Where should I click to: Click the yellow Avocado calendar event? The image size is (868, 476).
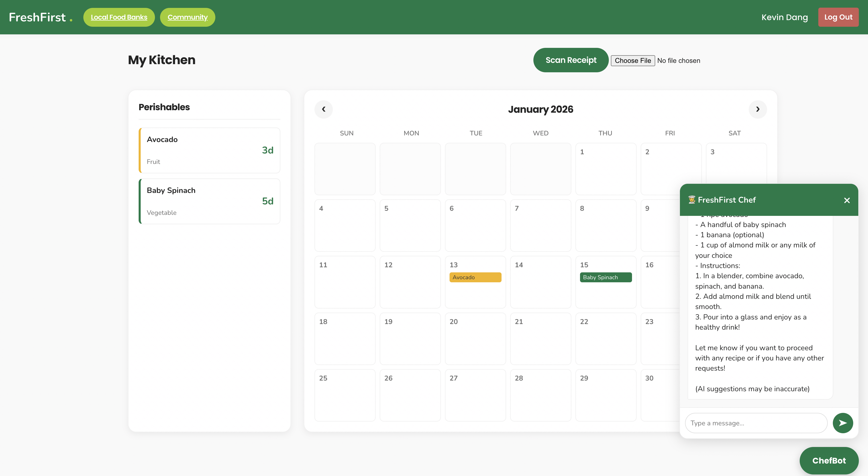[475, 277]
